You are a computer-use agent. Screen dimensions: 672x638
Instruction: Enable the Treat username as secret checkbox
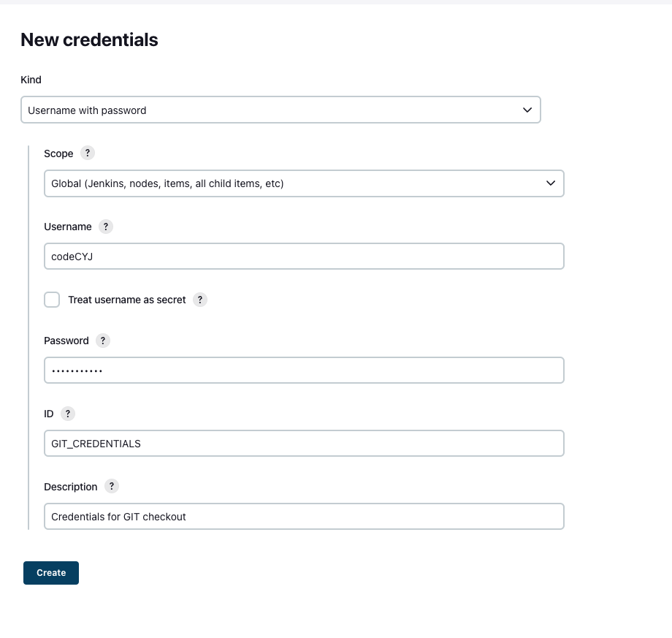point(52,300)
